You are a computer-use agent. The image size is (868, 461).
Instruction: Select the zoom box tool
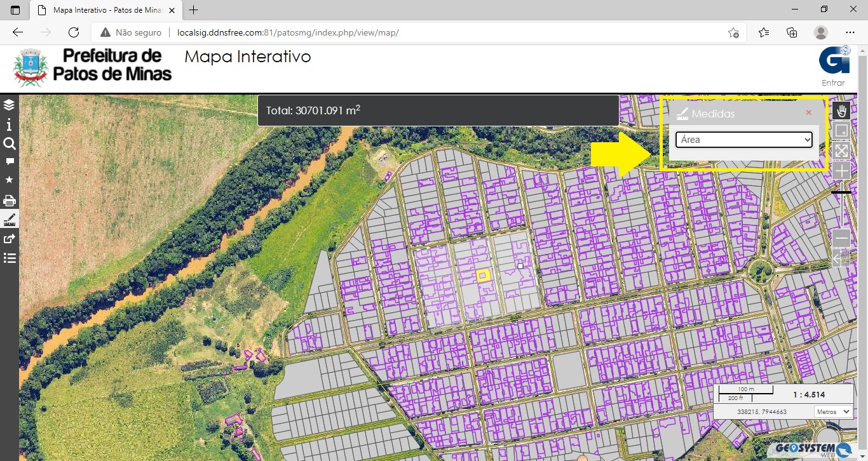[x=841, y=131]
